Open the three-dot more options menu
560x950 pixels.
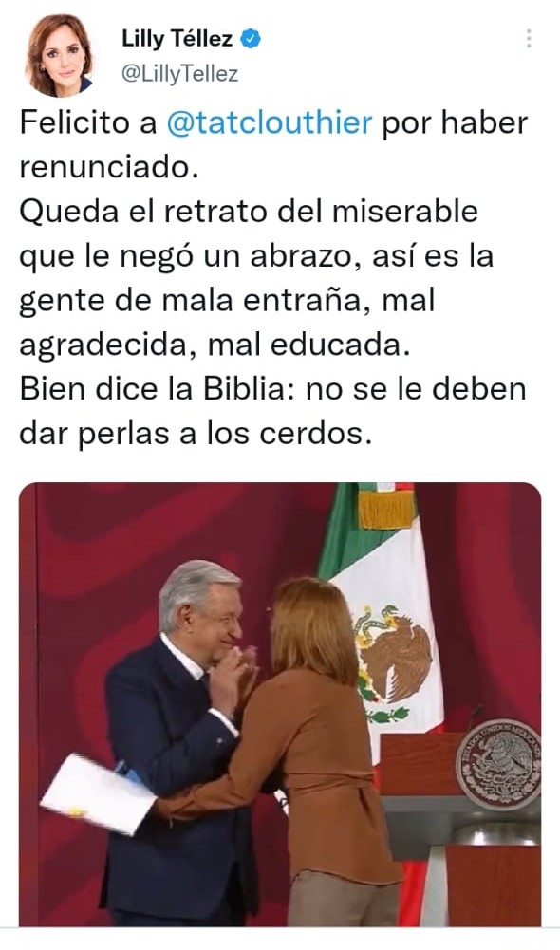tap(529, 38)
